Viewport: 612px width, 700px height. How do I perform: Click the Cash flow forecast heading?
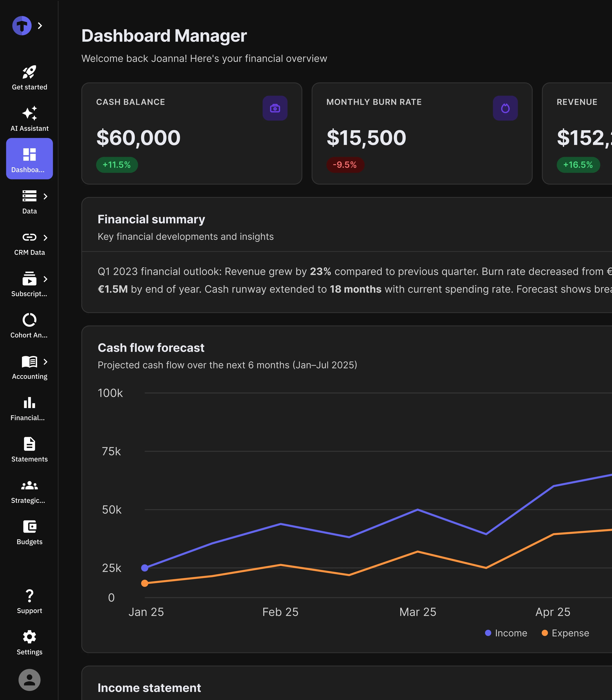point(151,348)
